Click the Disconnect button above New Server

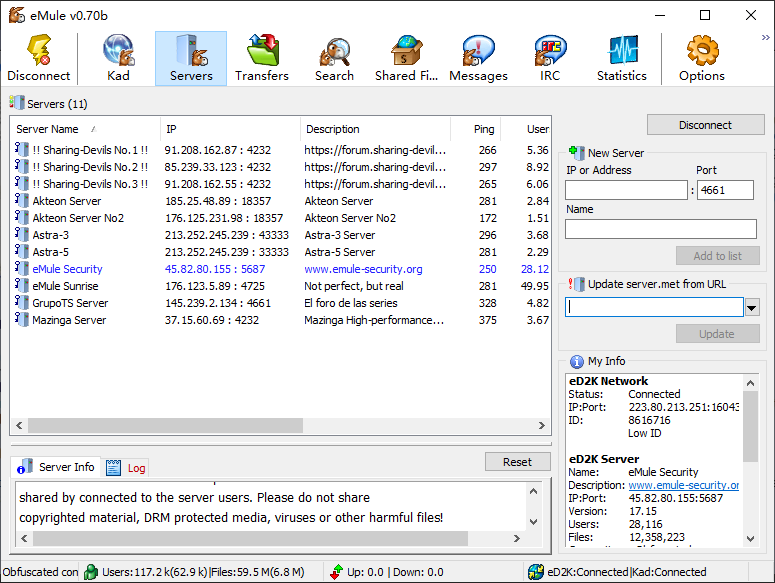coord(705,125)
